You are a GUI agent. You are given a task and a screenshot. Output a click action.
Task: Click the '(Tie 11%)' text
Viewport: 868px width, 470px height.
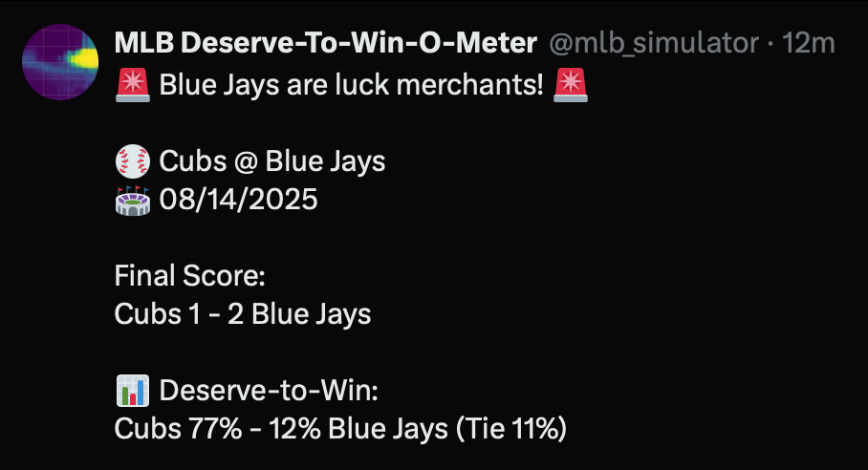pos(511,429)
